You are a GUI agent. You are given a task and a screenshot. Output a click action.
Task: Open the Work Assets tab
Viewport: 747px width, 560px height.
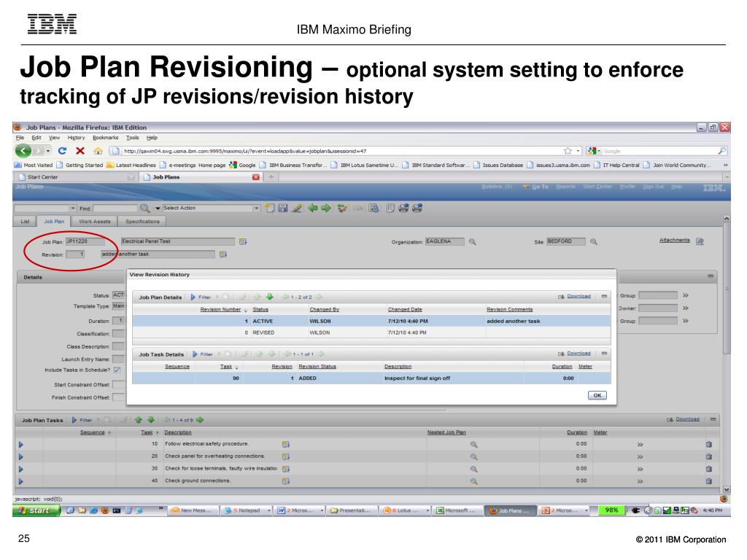[x=94, y=222]
